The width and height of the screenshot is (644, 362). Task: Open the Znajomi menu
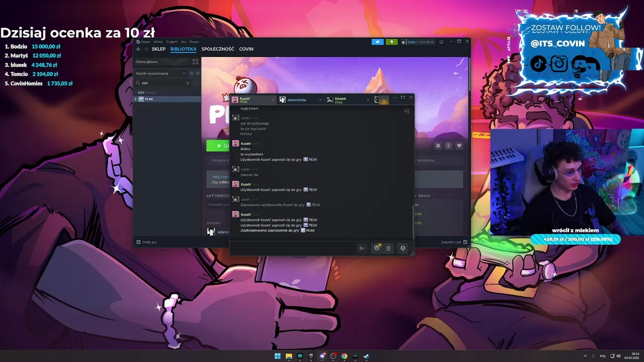172,42
